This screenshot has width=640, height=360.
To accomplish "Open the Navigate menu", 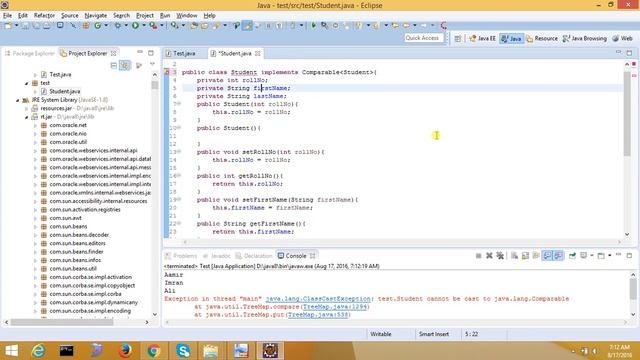I will tap(96, 16).
